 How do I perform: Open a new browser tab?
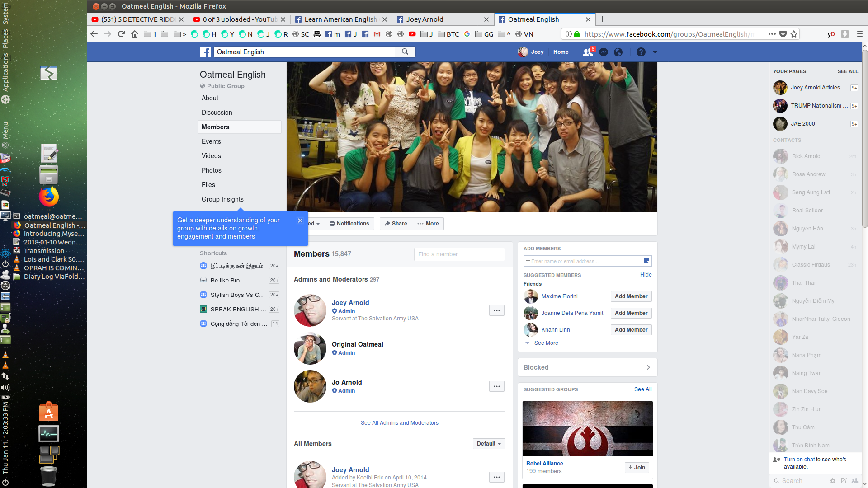603,19
